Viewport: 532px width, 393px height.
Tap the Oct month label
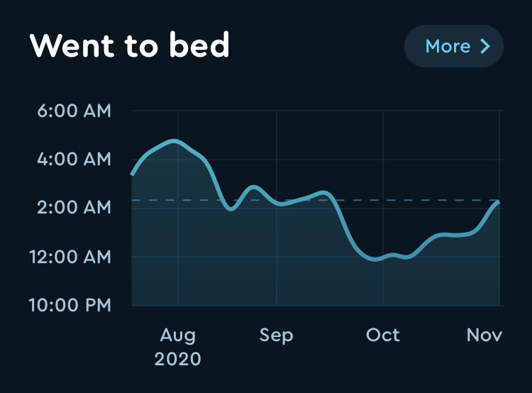(383, 336)
